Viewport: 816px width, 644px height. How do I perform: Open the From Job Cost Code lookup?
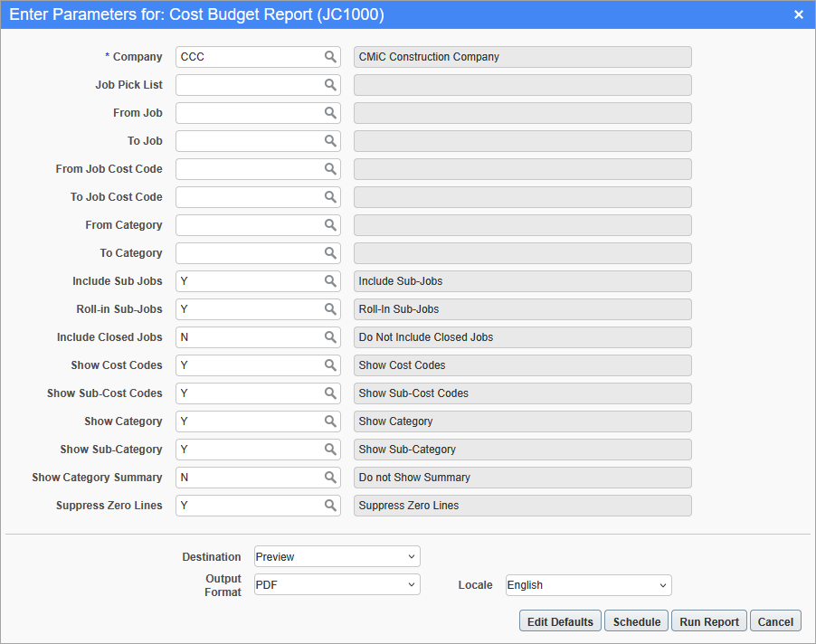click(x=331, y=168)
